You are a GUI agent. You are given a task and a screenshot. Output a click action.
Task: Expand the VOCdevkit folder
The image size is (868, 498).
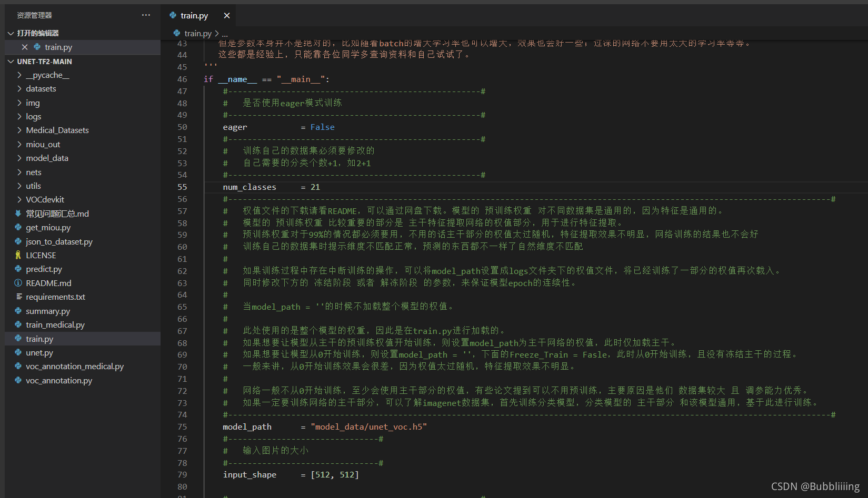pos(19,199)
